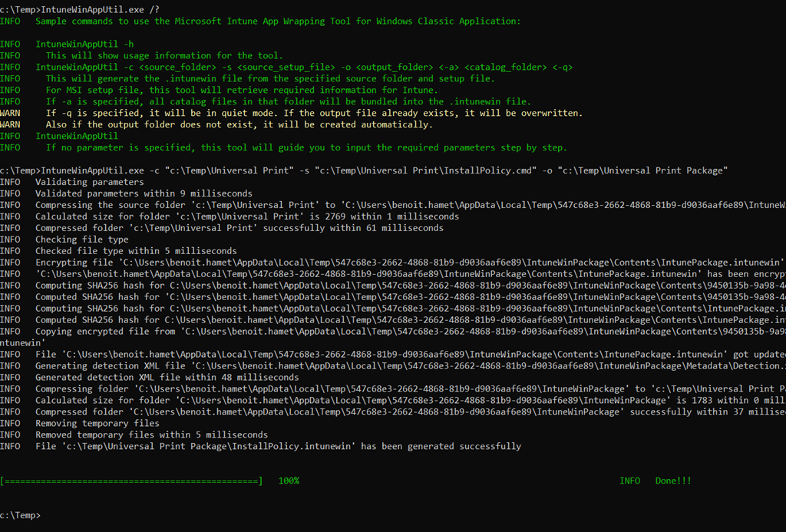
Task: Click the 'Generating detection XML file' line
Action: coord(393,366)
